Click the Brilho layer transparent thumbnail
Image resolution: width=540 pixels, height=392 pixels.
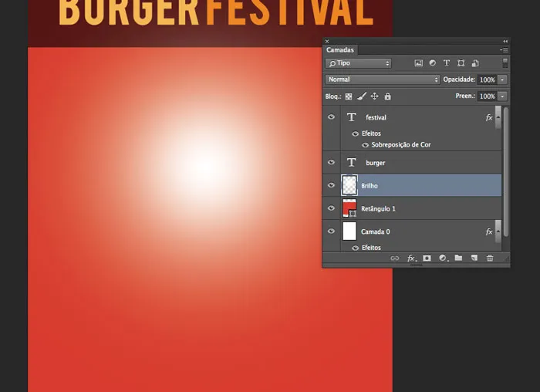[x=349, y=185]
